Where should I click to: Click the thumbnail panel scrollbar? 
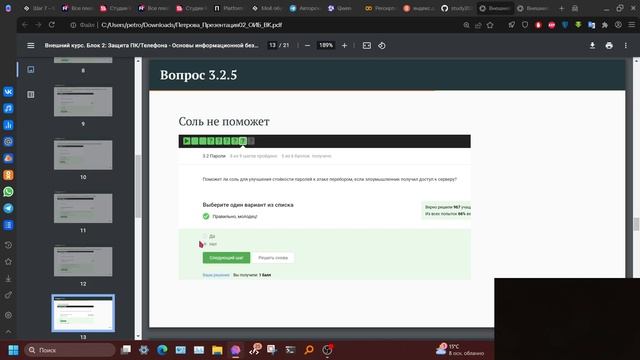point(138,186)
